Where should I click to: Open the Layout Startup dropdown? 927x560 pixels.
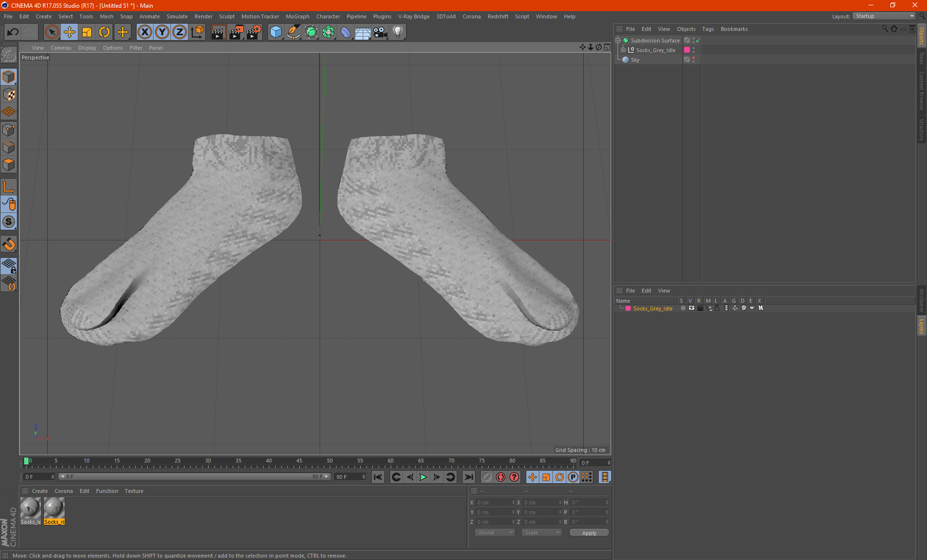[x=884, y=16]
